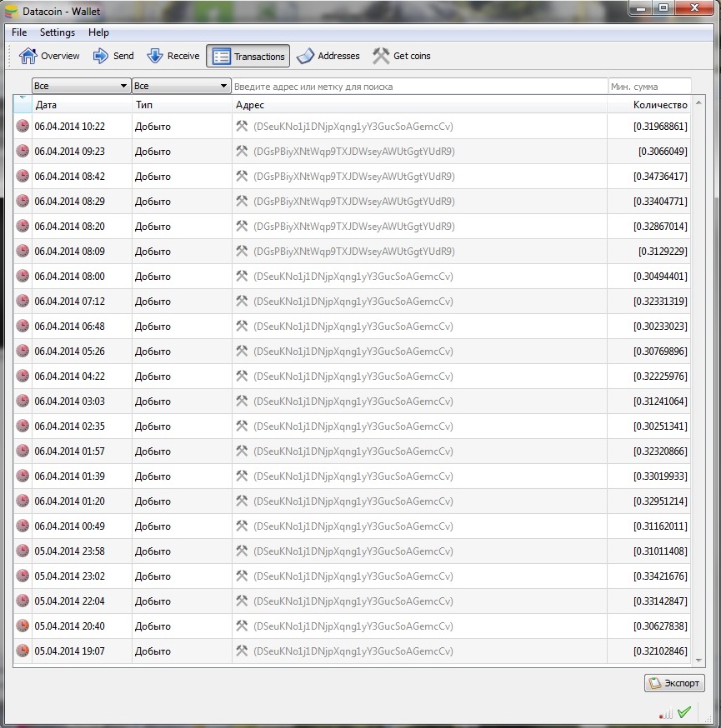
Task: Click the amount [0.33421676]
Action: tap(660, 576)
